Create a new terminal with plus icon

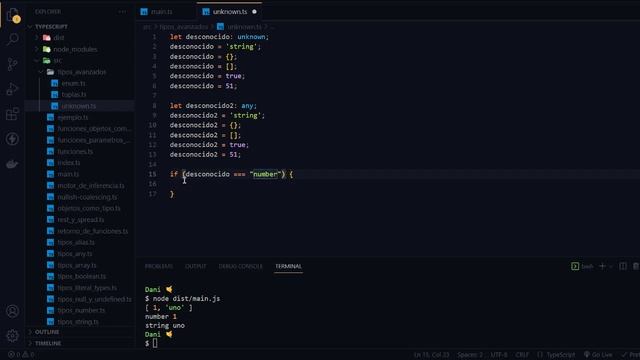(602, 266)
